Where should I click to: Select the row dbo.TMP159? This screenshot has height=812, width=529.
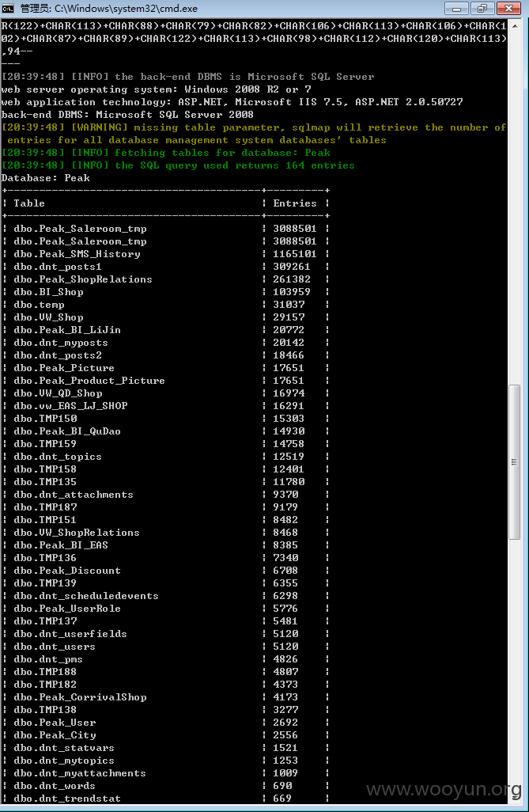point(165,444)
